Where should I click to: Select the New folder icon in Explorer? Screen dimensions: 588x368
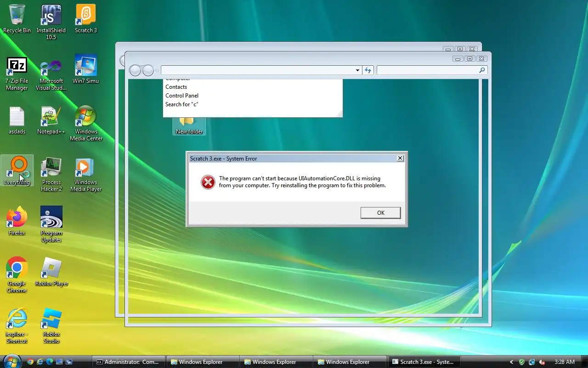click(189, 125)
